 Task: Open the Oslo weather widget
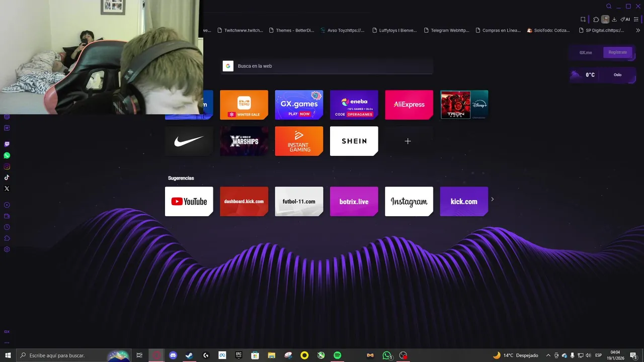[602, 75]
